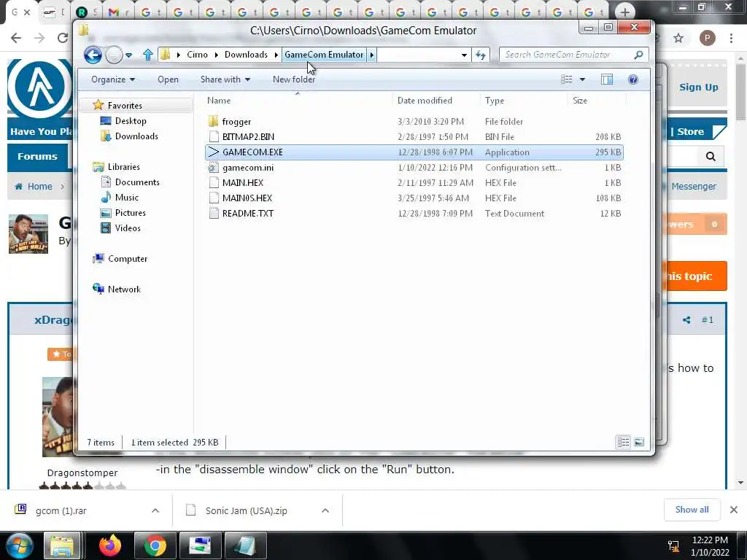Click the GameCom Emulator breadcrumb
This screenshot has width=747, height=560.
coord(324,55)
